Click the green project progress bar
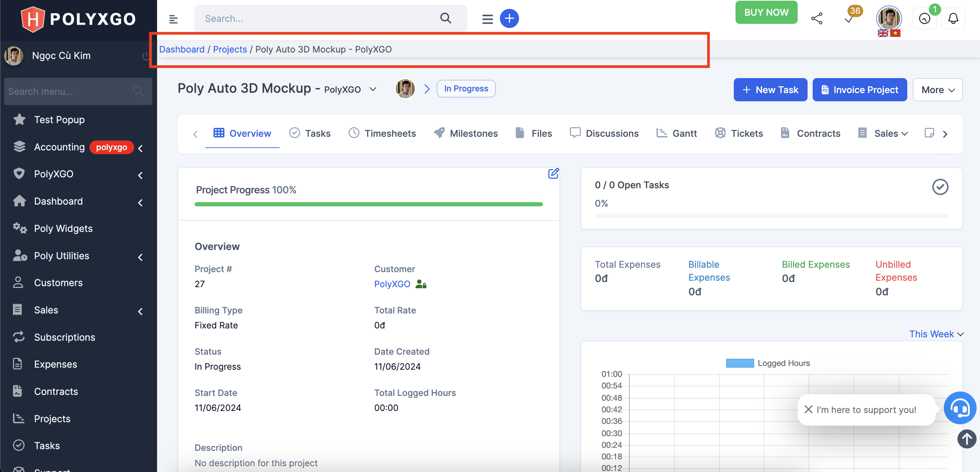 [368, 204]
